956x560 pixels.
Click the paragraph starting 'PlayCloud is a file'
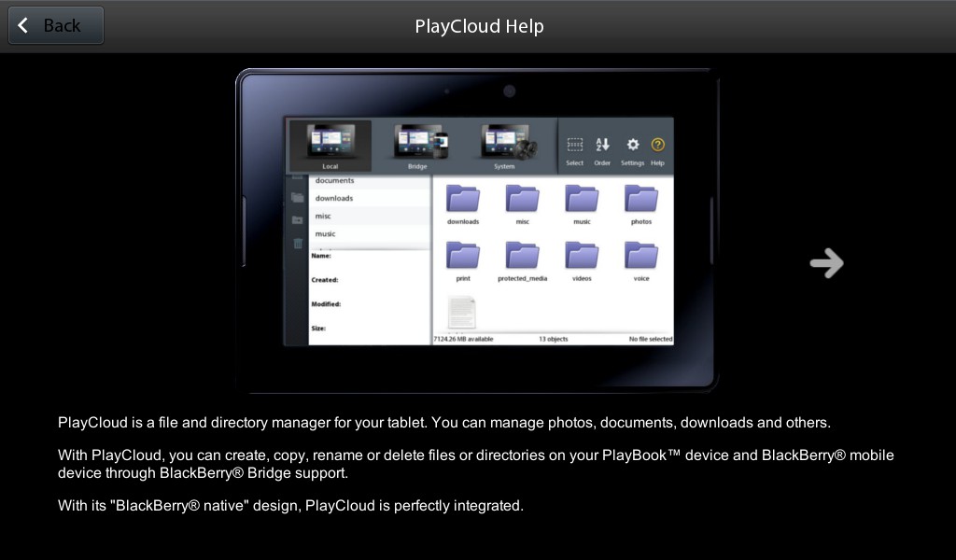coord(443,422)
